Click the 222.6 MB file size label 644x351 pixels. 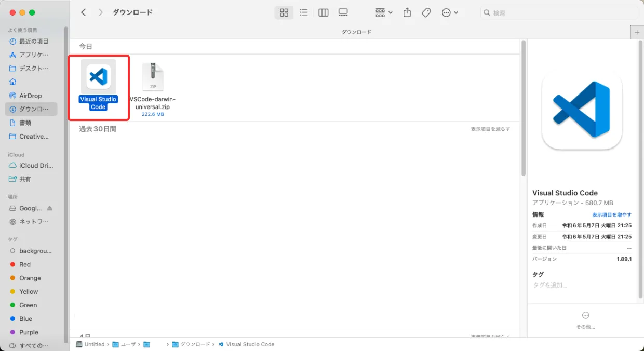(153, 114)
